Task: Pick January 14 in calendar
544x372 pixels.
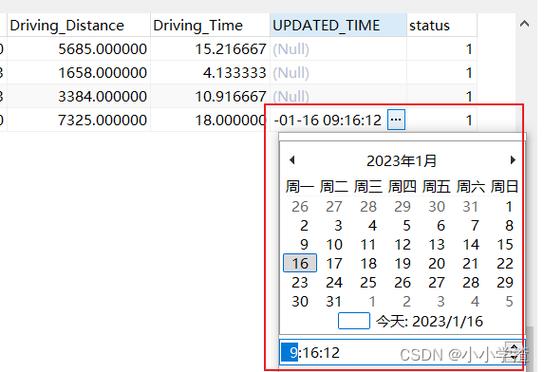Action: (x=471, y=244)
